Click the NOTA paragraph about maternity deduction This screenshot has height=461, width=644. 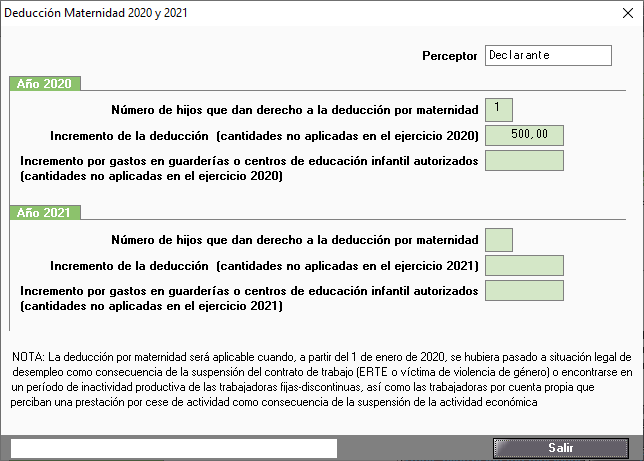coord(322,380)
